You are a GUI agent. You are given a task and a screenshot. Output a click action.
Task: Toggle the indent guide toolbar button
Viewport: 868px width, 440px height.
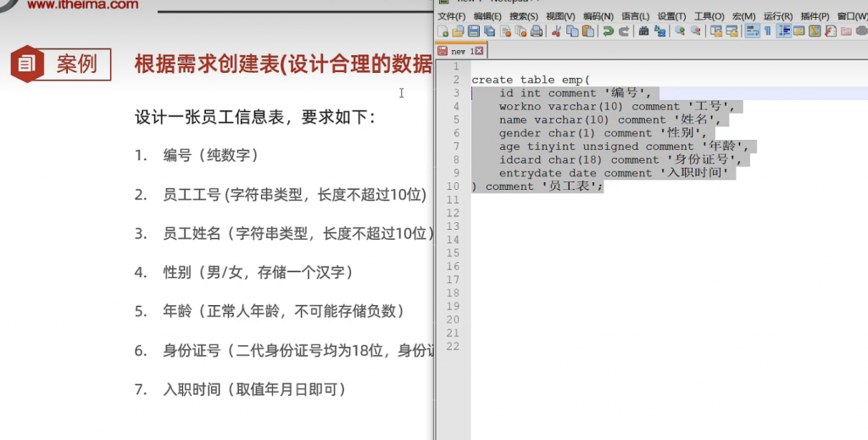click(x=783, y=31)
